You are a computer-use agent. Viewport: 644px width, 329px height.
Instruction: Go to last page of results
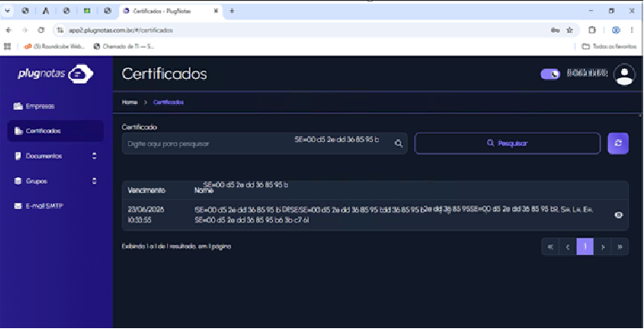coord(620,247)
